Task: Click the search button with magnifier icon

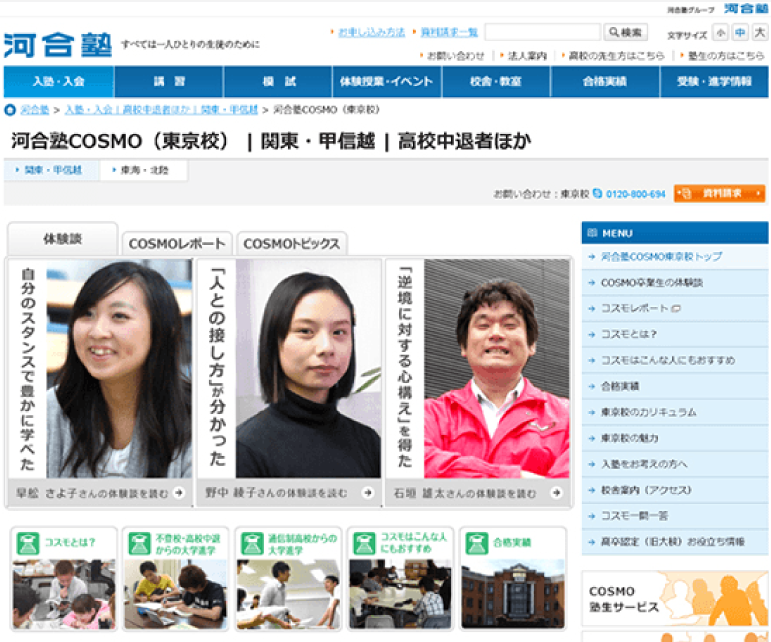Action: 625,32
